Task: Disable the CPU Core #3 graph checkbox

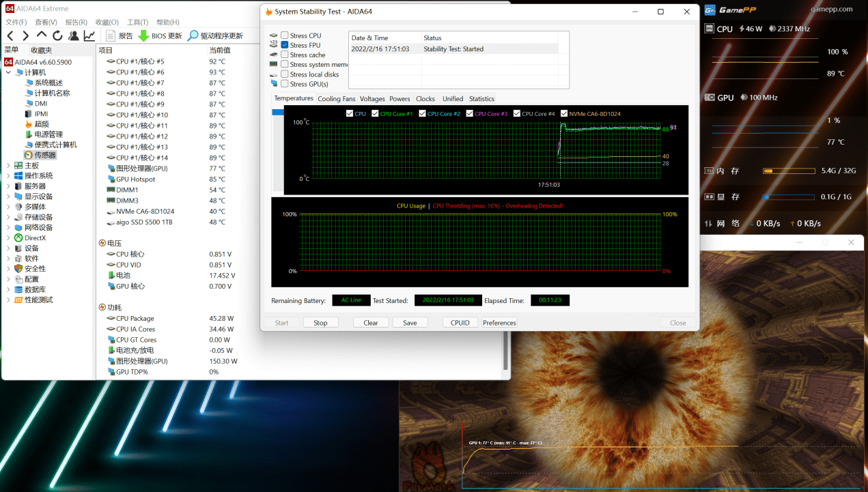Action: [x=470, y=113]
